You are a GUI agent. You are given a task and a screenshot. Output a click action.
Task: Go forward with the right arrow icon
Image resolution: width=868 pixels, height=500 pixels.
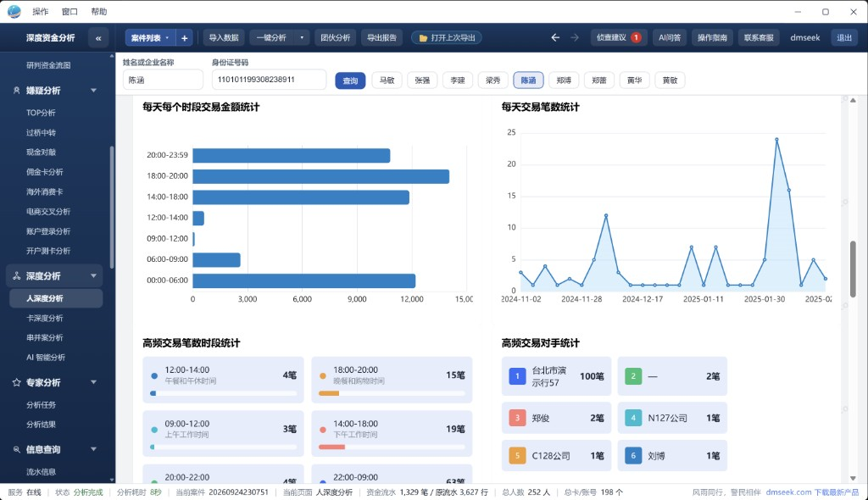point(575,37)
